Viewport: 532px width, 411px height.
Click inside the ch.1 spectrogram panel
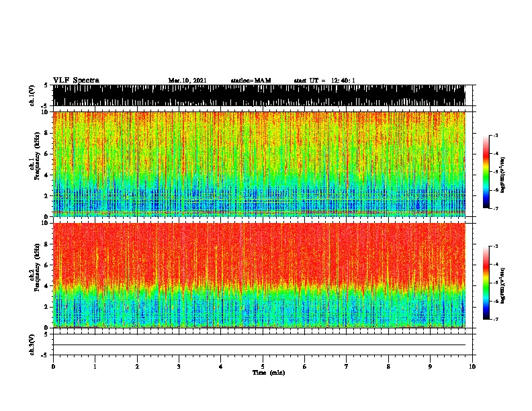259,164
